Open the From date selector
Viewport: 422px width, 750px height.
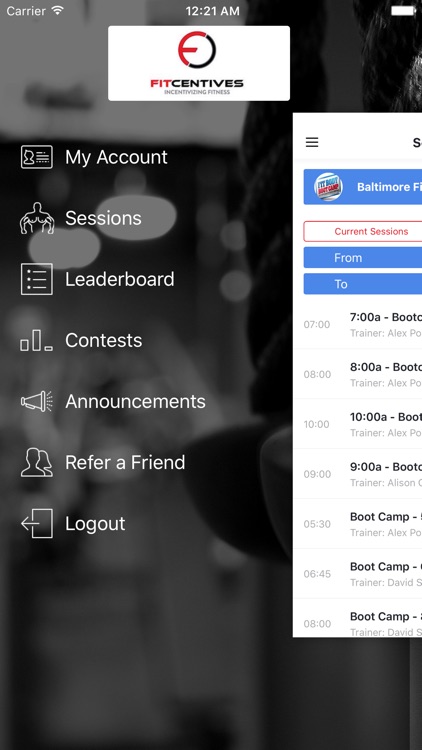(x=363, y=258)
